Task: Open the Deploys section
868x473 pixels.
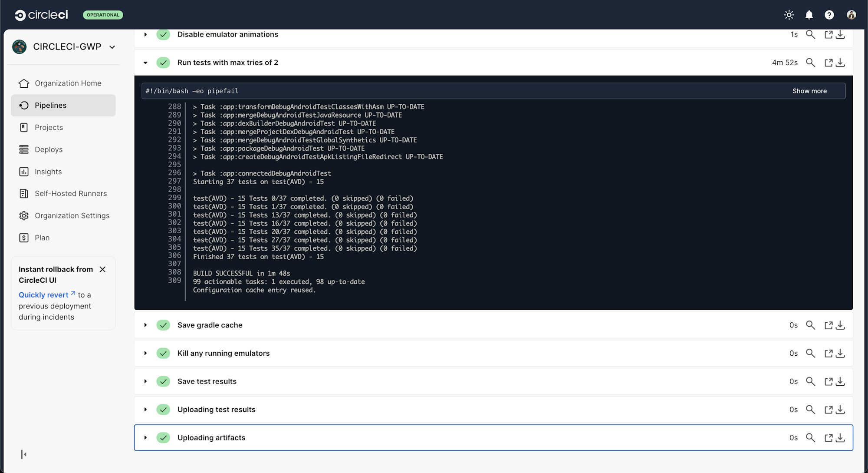Action: click(49, 149)
